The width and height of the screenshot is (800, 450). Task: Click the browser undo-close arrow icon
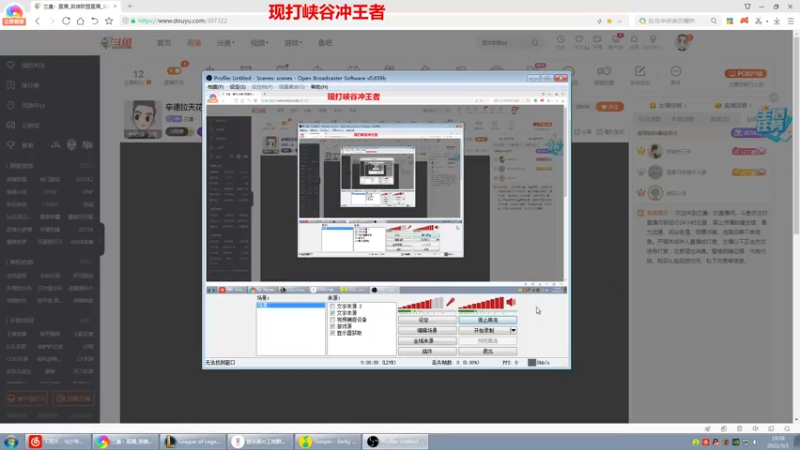tap(94, 21)
